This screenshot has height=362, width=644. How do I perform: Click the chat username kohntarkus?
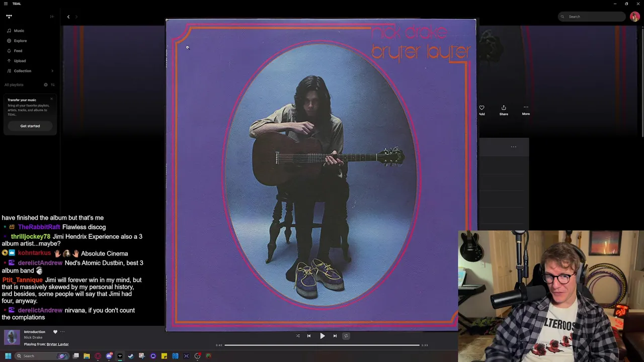pyautogui.click(x=34, y=253)
